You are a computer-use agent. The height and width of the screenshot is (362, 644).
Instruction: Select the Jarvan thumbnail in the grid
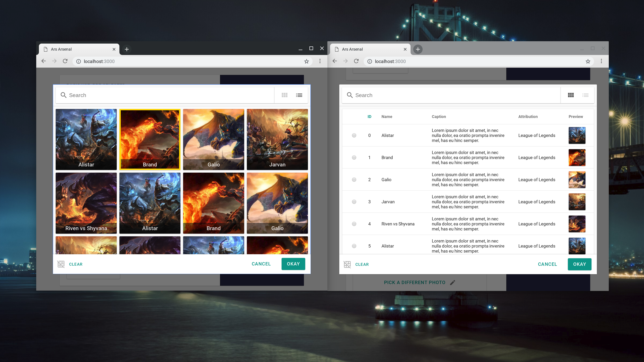click(x=277, y=139)
